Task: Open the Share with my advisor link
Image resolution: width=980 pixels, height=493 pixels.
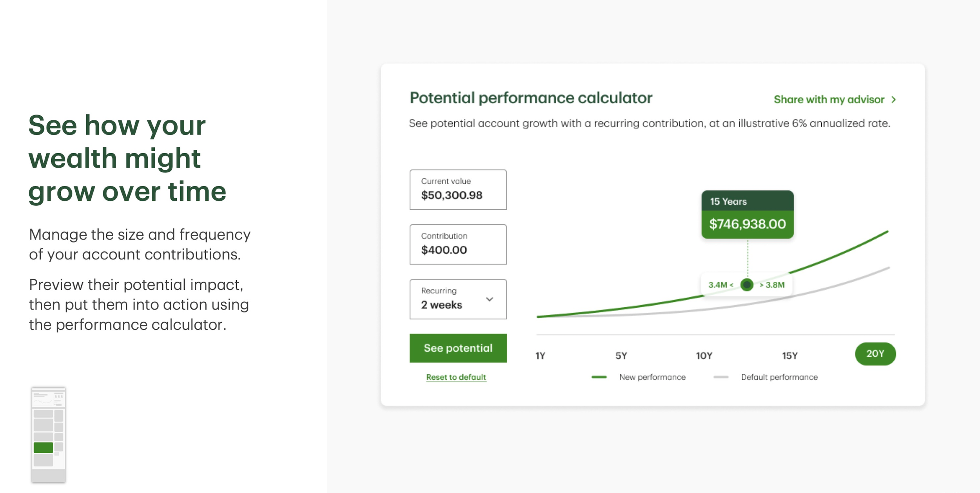Action: tap(829, 100)
